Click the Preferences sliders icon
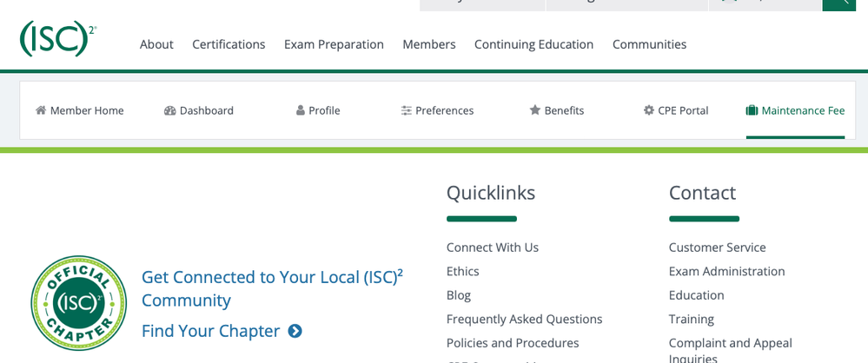 407,110
